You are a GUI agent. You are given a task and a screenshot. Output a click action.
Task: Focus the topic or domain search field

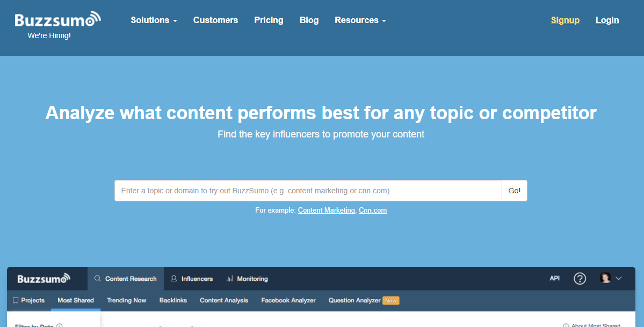point(308,191)
